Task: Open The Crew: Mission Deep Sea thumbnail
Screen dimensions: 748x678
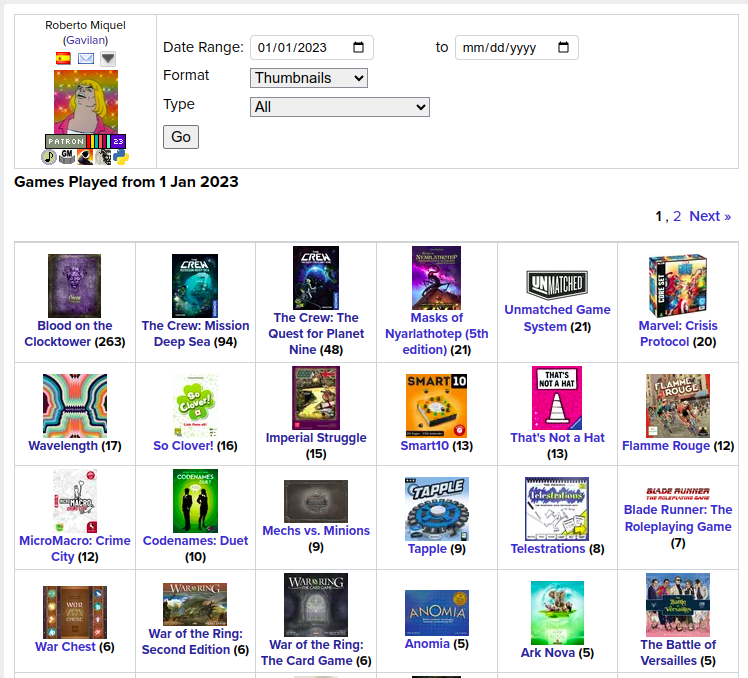Action: tap(195, 286)
